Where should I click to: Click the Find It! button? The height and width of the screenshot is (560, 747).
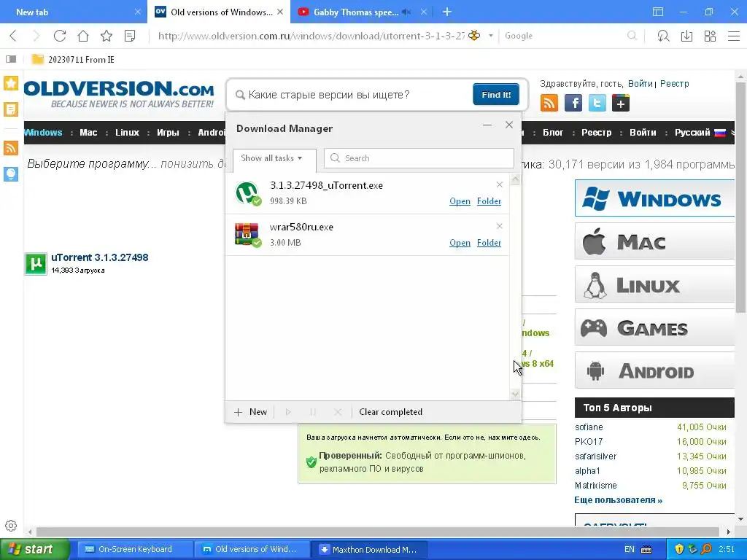[x=496, y=94]
